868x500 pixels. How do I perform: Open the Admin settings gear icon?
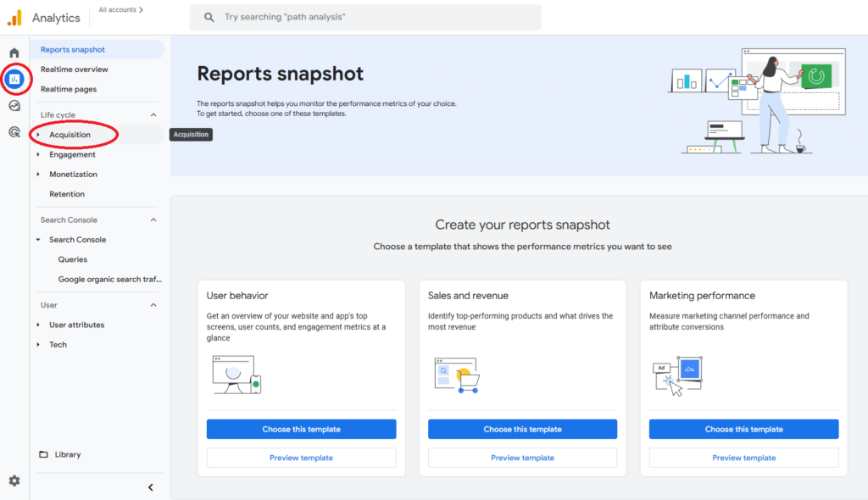tap(14, 481)
